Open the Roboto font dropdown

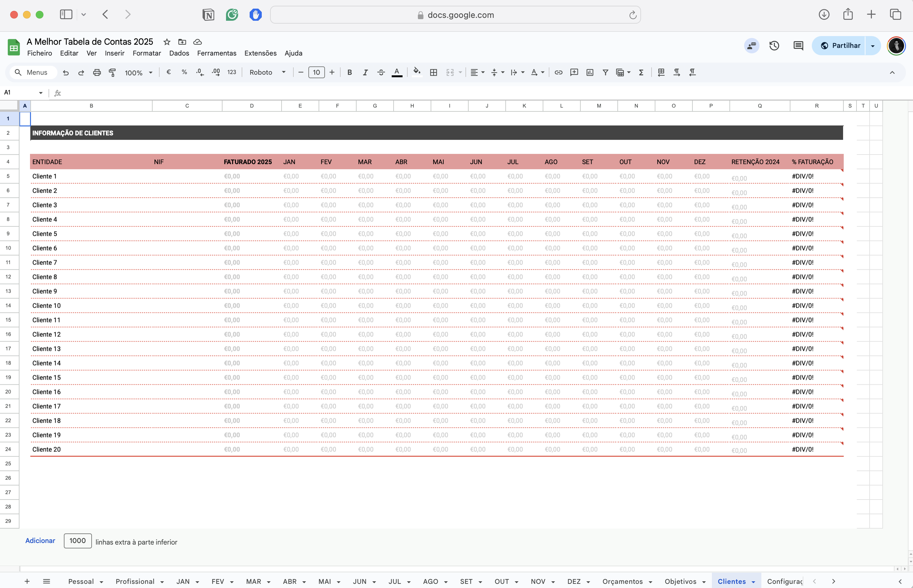[x=267, y=72]
